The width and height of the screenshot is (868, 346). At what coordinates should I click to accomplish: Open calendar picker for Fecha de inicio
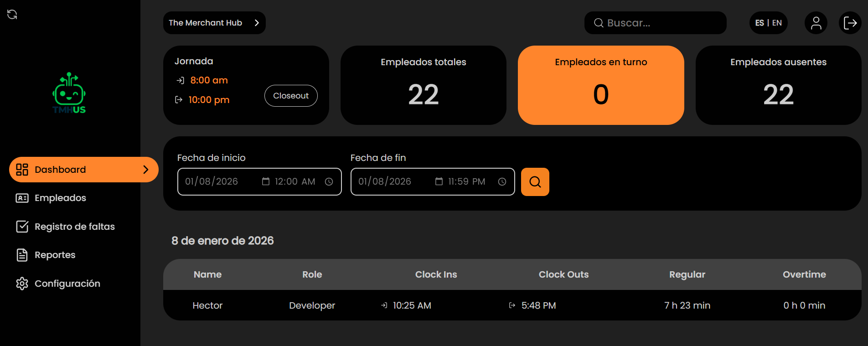[265, 182]
